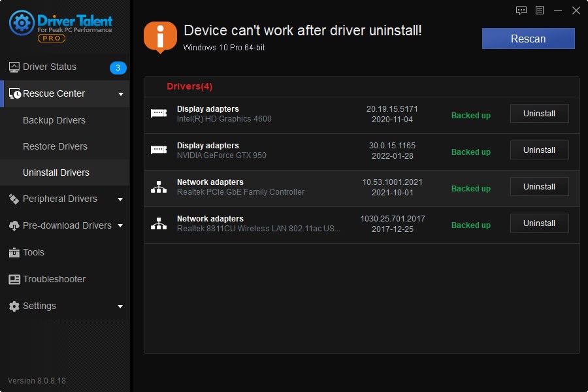
Task: Select Restore Drivers in the sidebar
Action: click(x=55, y=146)
